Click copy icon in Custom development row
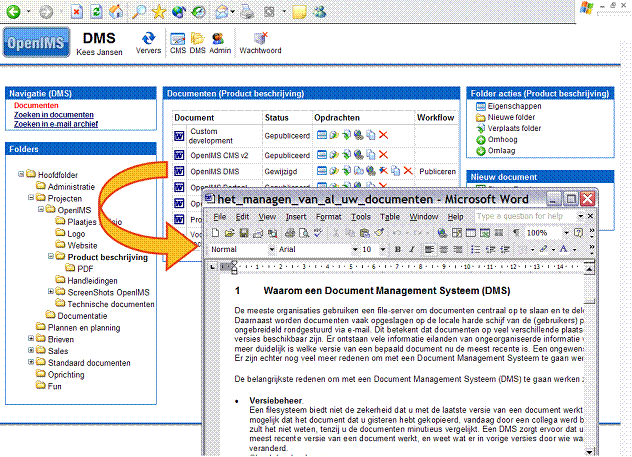The width and height of the screenshot is (632, 457). click(371, 135)
